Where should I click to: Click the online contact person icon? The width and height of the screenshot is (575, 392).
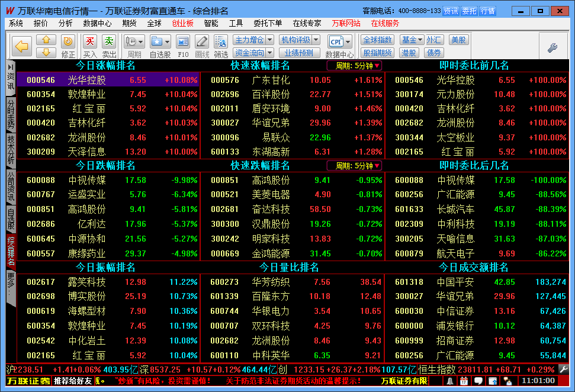(x=507, y=381)
